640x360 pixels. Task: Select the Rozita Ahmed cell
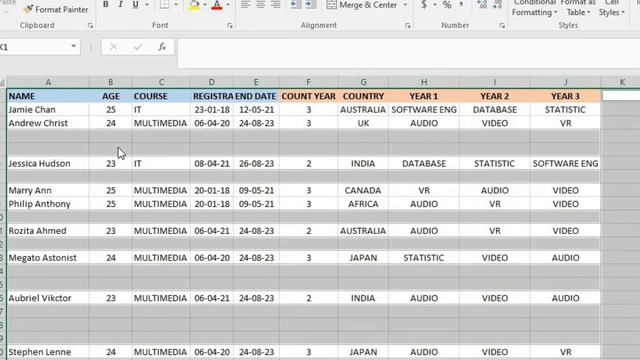click(x=48, y=231)
